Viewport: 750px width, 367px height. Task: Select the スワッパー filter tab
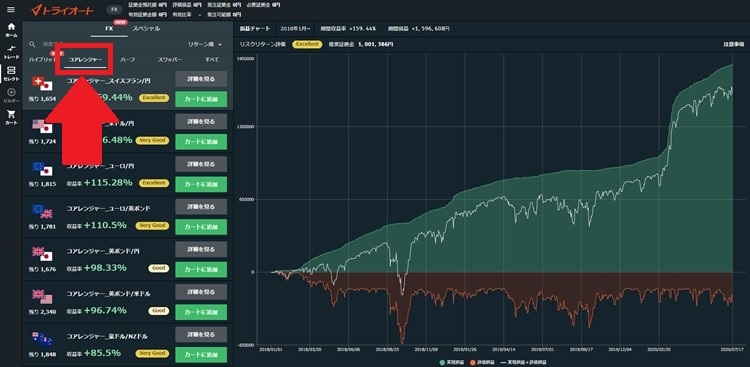(x=170, y=60)
